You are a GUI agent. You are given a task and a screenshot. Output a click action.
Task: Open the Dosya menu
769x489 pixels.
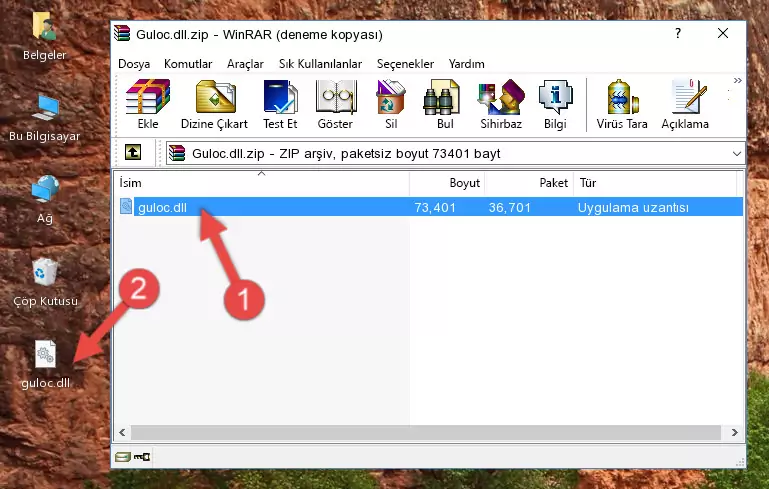[x=134, y=64]
